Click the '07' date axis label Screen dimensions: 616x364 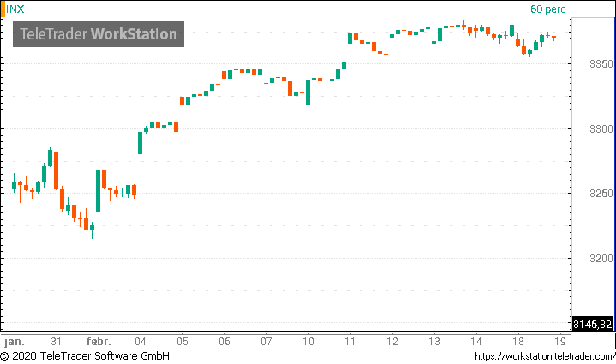point(266,341)
